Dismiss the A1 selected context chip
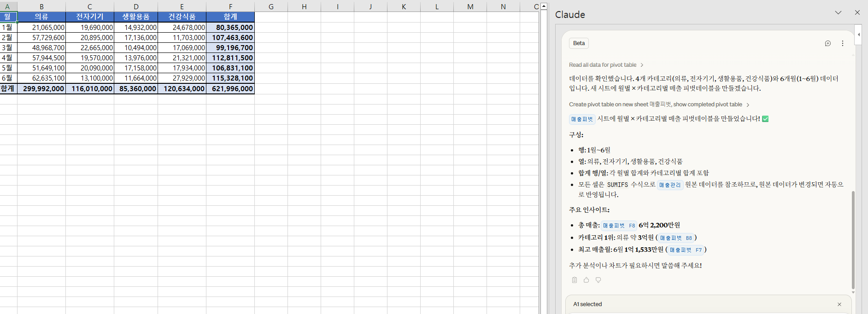 839,304
